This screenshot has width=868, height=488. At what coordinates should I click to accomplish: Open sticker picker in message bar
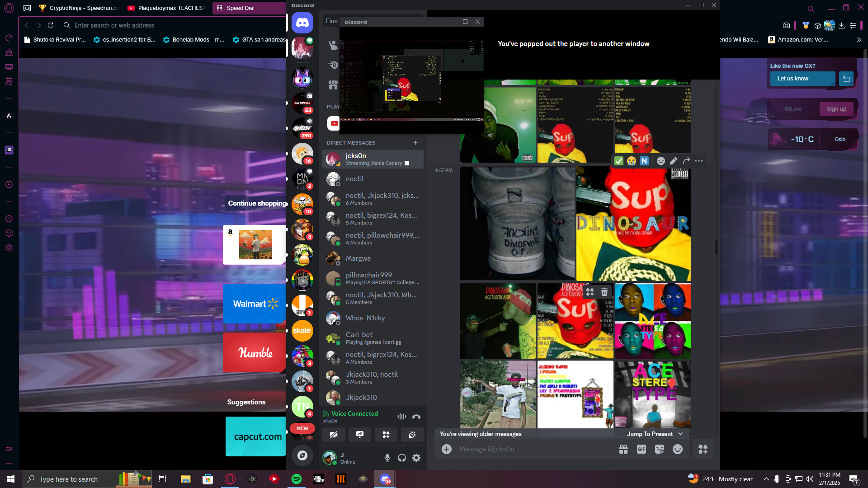point(660,449)
